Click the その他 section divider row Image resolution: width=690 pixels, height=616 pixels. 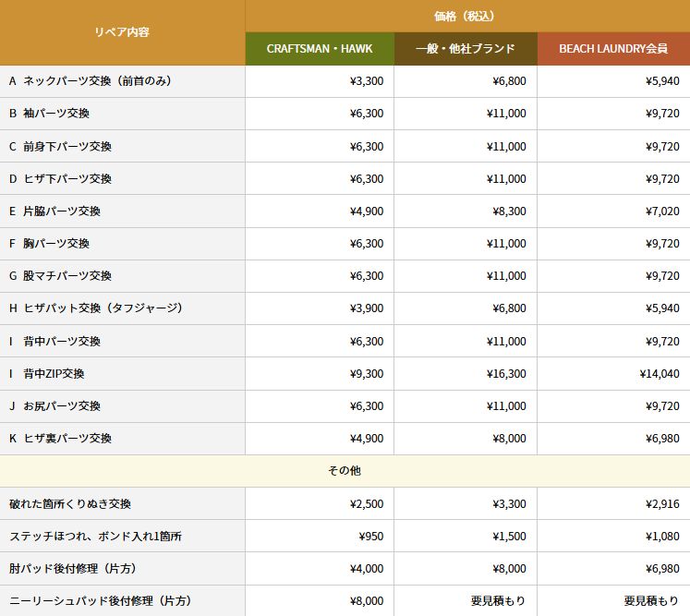[345, 471]
